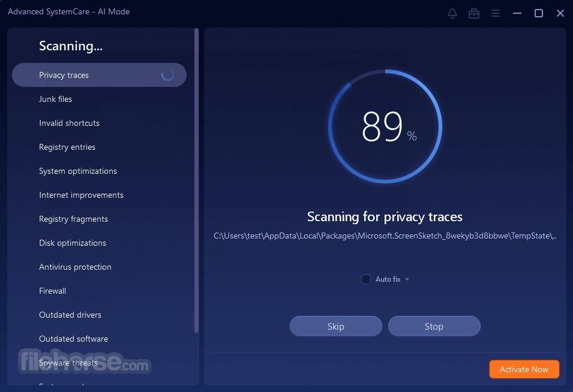This screenshot has width=573, height=392.
Task: Click the Activate Now button
Action: 524,369
